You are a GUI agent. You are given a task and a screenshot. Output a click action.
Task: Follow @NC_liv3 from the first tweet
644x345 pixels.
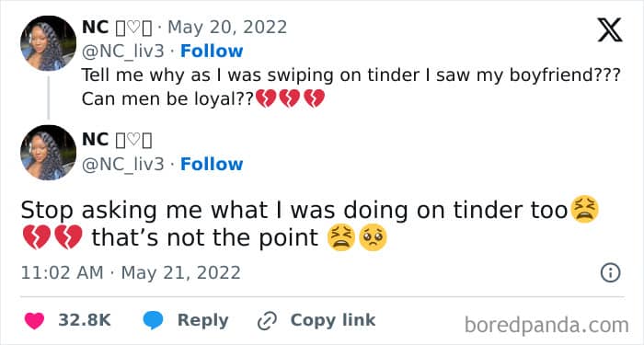pyautogui.click(x=212, y=51)
